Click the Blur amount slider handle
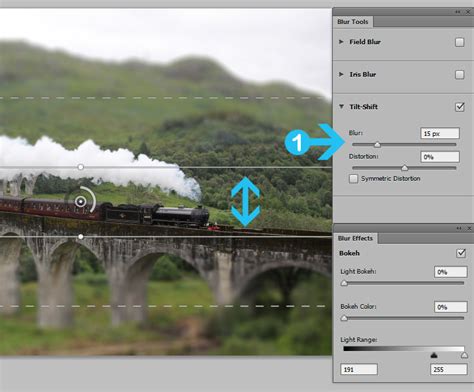474x392 pixels. [x=377, y=145]
